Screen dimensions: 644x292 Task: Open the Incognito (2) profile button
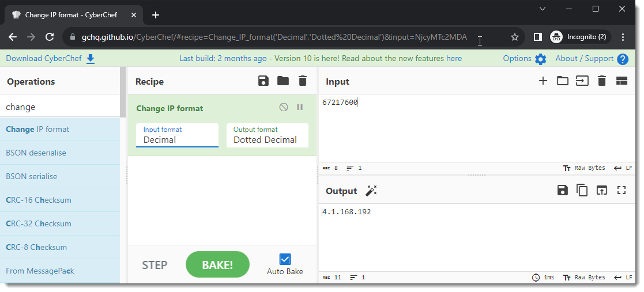click(581, 37)
